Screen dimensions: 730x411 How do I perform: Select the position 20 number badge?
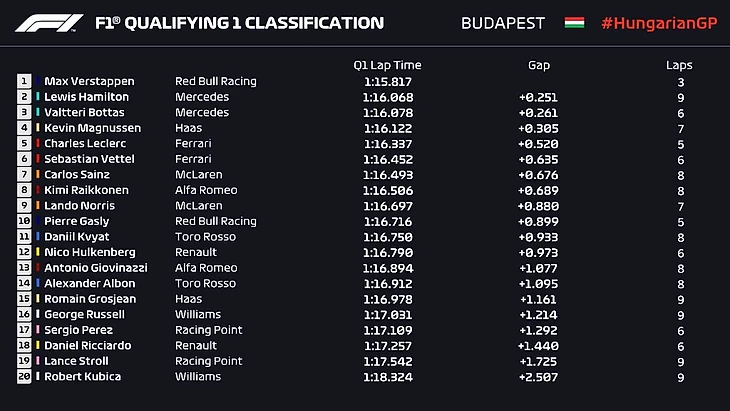[x=24, y=377]
